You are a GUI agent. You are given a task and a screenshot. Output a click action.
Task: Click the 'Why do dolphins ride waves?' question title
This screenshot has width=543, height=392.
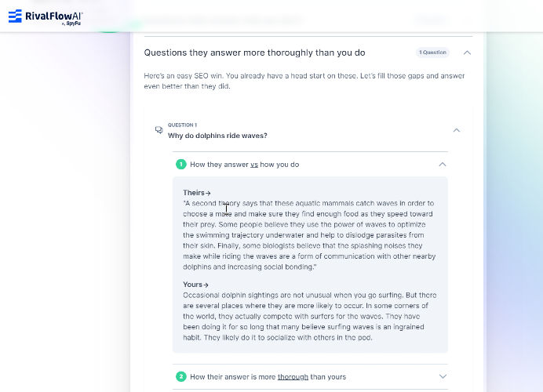(217, 136)
